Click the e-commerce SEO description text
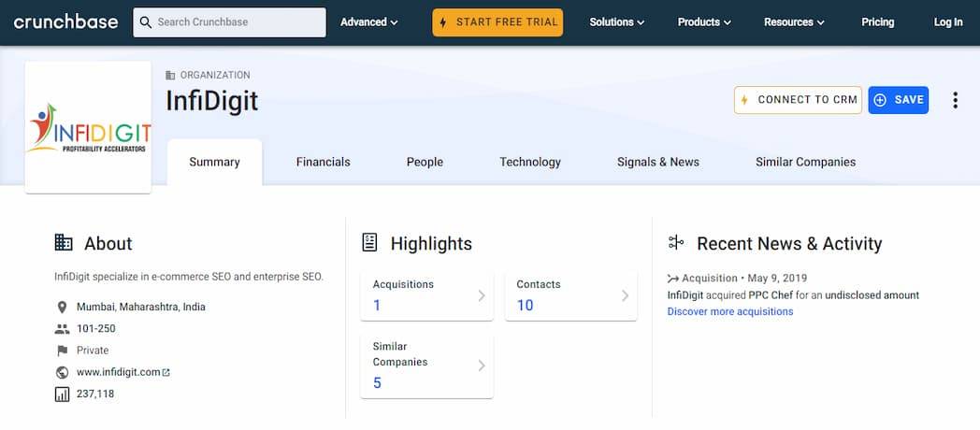Image resolution: width=980 pixels, height=430 pixels. pos(189,277)
